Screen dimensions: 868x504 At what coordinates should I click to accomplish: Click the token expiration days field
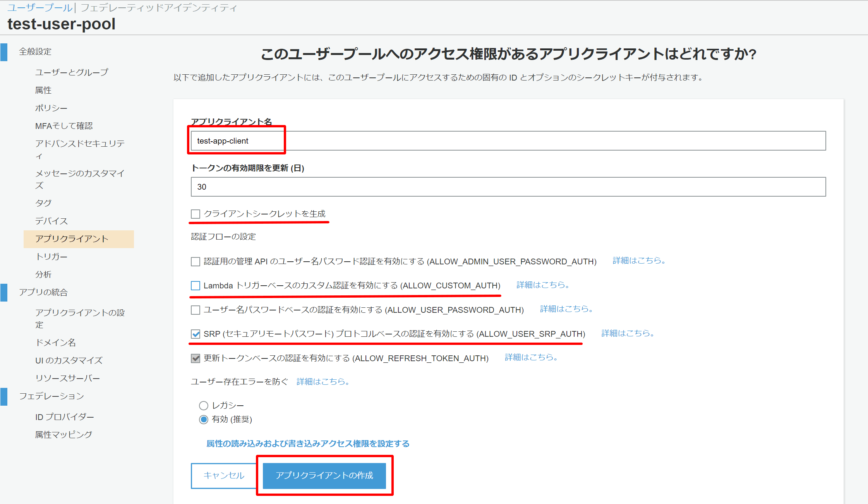508,187
